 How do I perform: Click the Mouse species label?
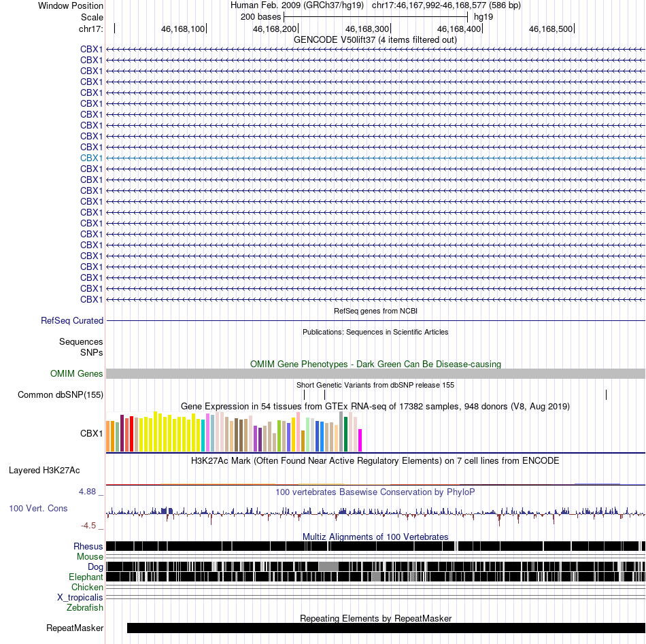[90, 557]
